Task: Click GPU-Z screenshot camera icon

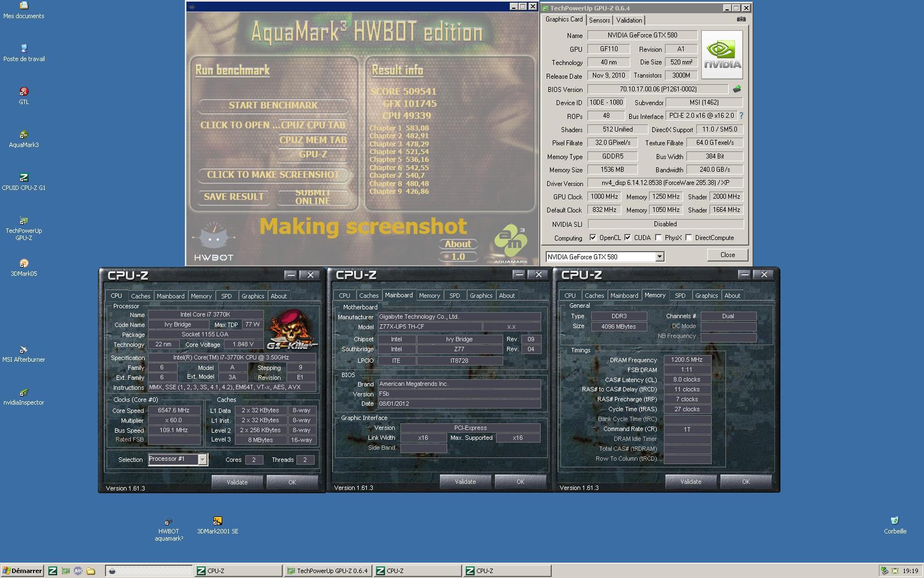Action: click(741, 19)
